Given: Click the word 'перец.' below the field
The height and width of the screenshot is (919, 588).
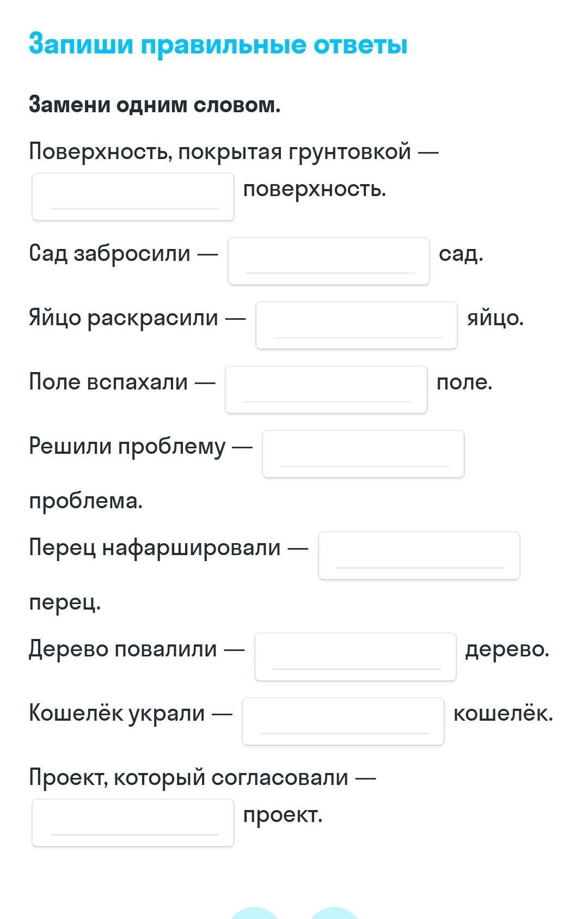Looking at the screenshot, I should pyautogui.click(x=65, y=603).
